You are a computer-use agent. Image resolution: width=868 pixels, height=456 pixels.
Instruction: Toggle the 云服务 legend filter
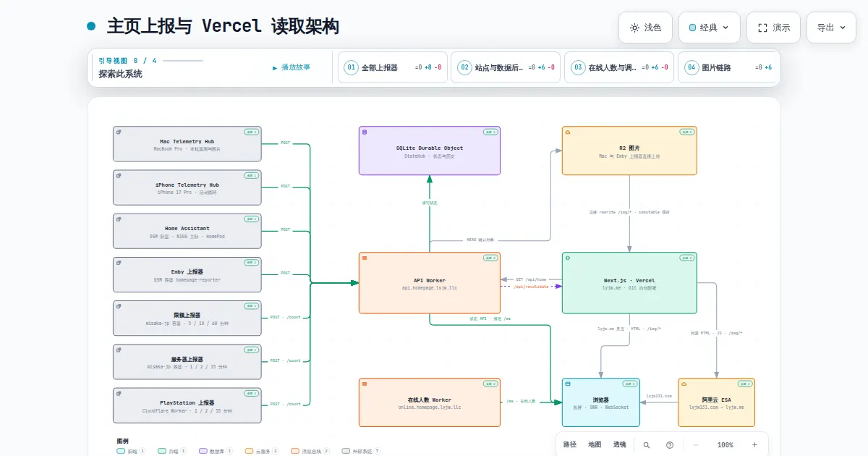pyautogui.click(x=262, y=451)
